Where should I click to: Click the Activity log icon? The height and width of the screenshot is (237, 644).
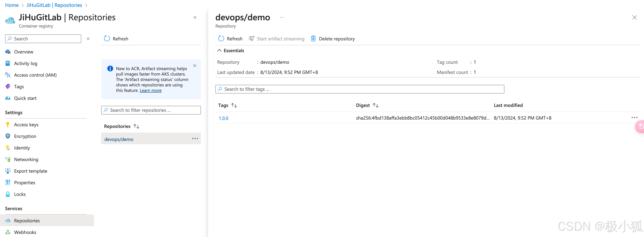(8, 63)
